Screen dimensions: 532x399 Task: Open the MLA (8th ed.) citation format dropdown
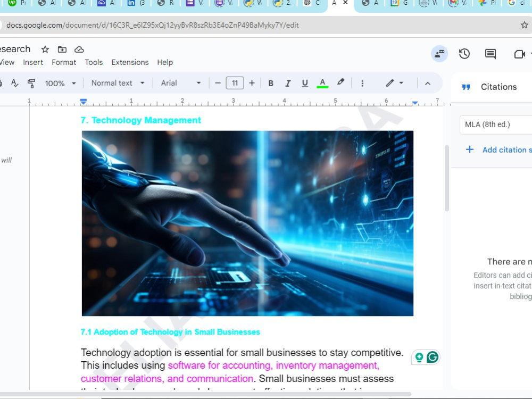(x=496, y=124)
